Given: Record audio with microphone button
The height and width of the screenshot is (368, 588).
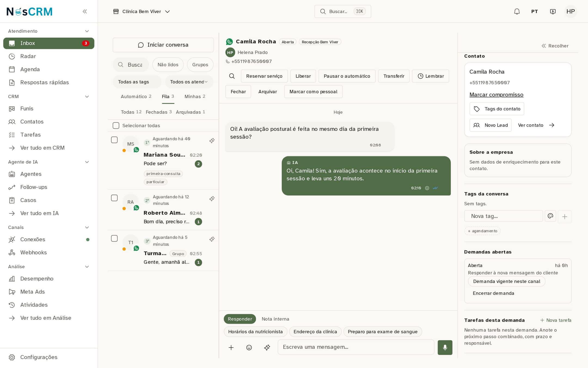Looking at the screenshot, I should [445, 348].
